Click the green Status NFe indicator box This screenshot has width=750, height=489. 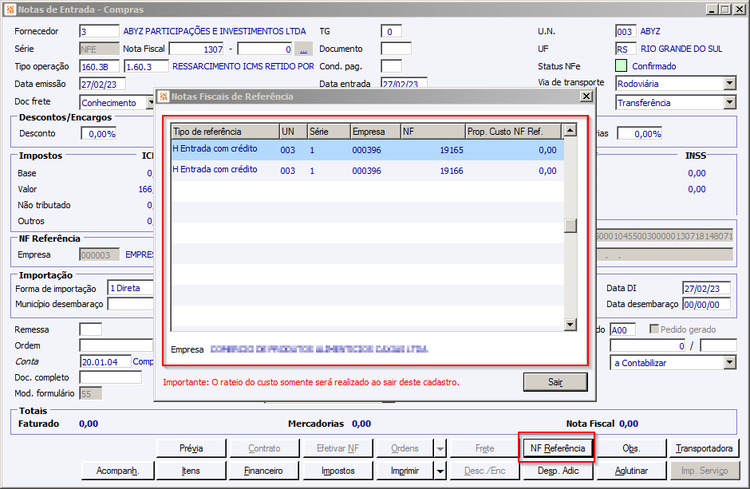(621, 66)
